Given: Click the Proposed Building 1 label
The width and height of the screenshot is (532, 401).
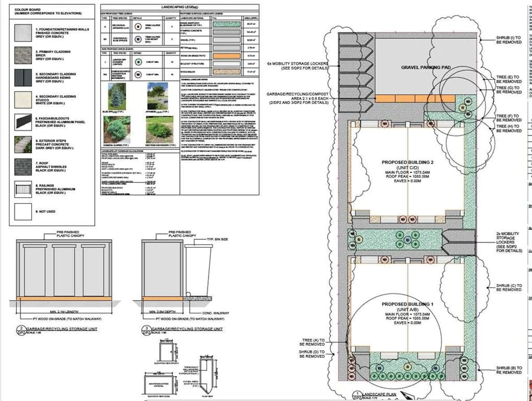Looking at the screenshot, I should (407, 304).
